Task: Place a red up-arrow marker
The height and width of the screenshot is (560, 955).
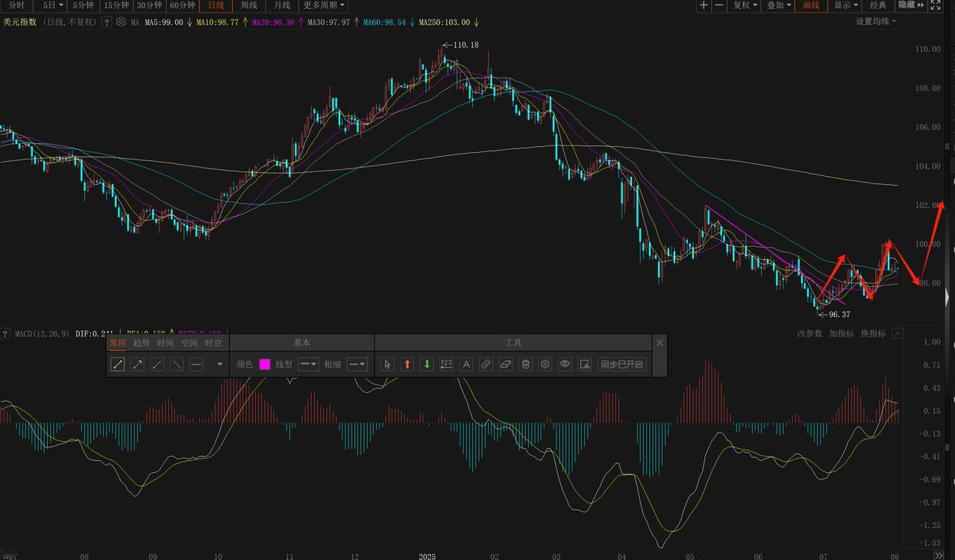Action: (407, 365)
